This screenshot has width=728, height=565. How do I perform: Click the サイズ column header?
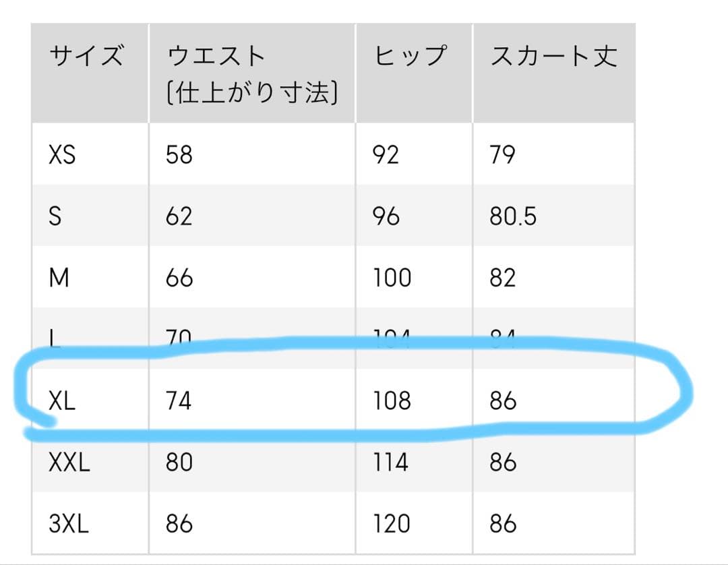86,55
